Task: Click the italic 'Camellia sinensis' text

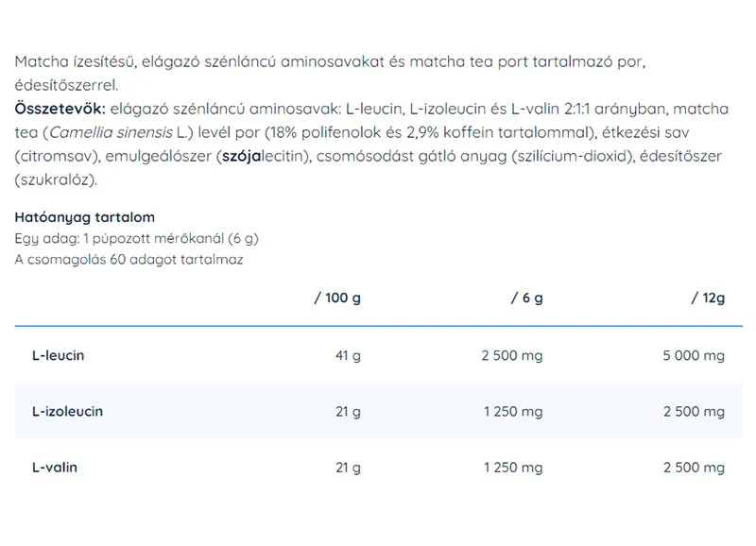Action: 111,132
